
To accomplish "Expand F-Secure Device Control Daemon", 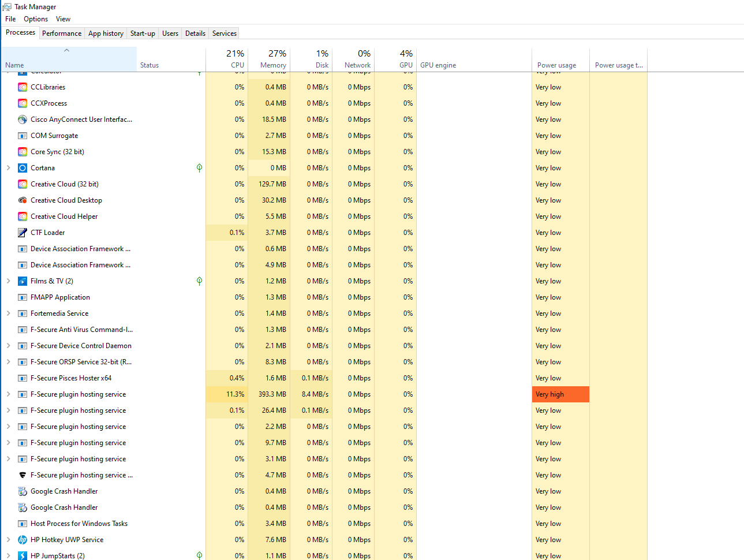I will pos(8,346).
